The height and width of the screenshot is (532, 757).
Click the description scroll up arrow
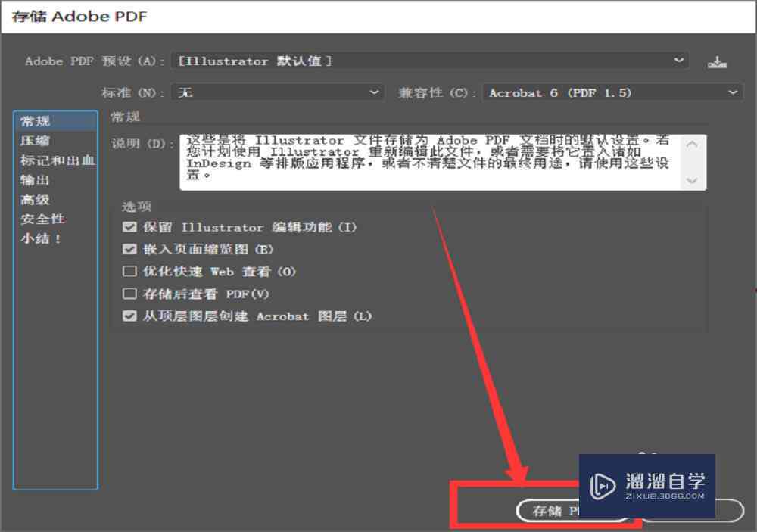coord(692,145)
